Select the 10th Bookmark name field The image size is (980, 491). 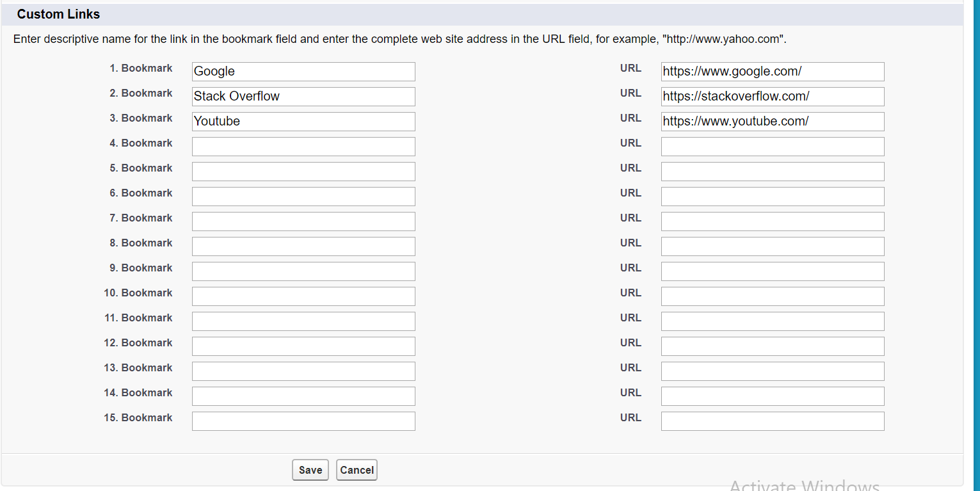(303, 296)
